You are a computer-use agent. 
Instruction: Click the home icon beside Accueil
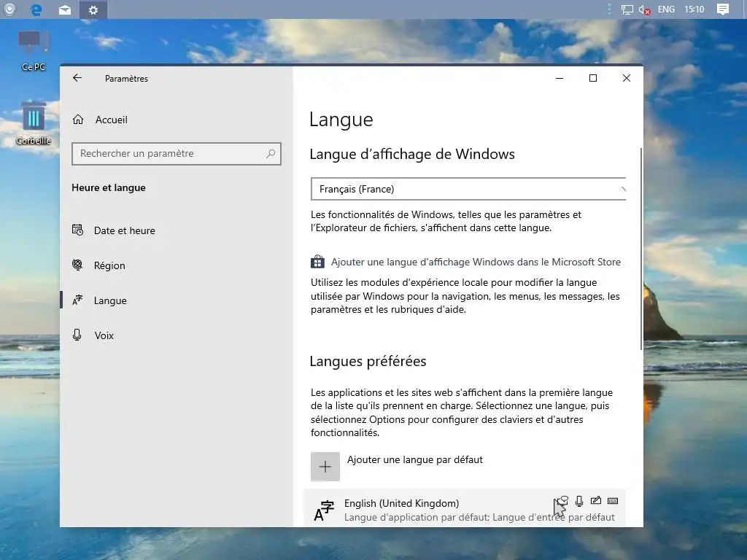(x=78, y=120)
